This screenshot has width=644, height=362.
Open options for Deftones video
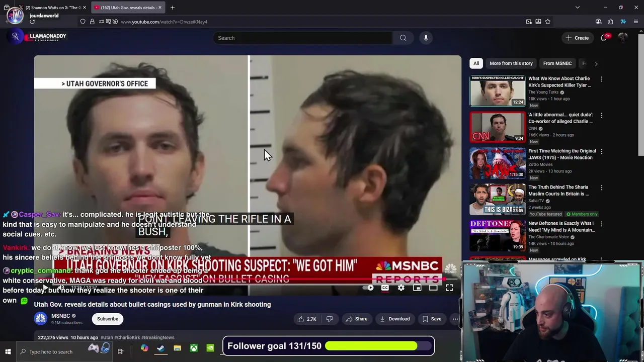click(x=601, y=224)
